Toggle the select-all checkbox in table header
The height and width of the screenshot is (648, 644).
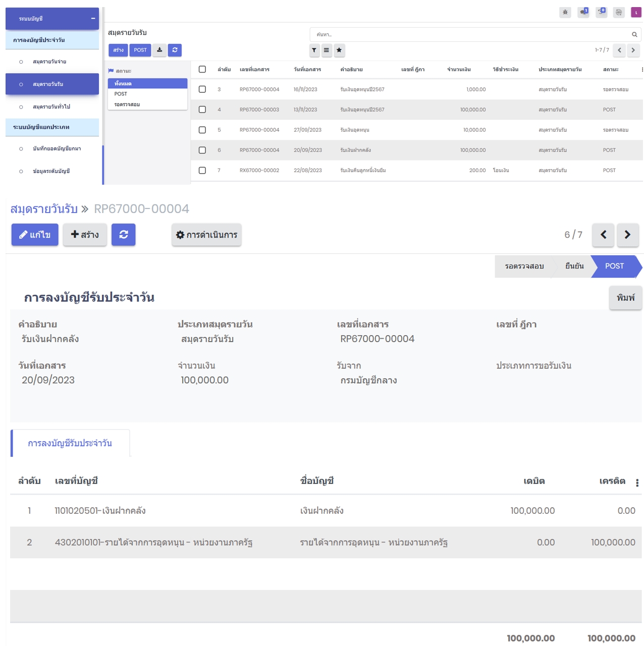[x=202, y=69]
